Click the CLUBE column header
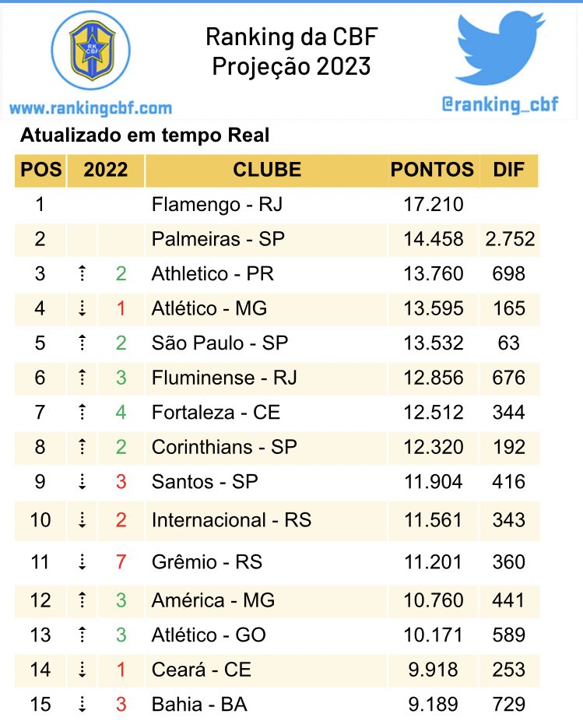Screen dimensions: 583x728 click(x=266, y=170)
